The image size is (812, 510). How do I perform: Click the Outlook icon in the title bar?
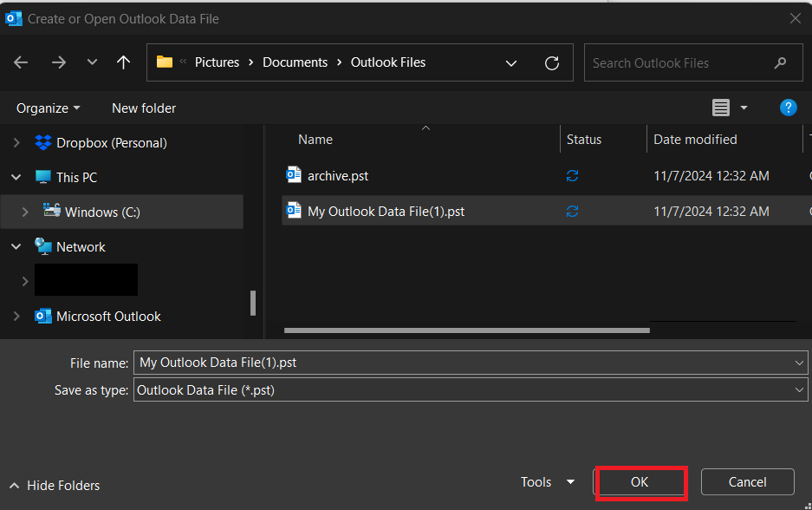(x=14, y=19)
